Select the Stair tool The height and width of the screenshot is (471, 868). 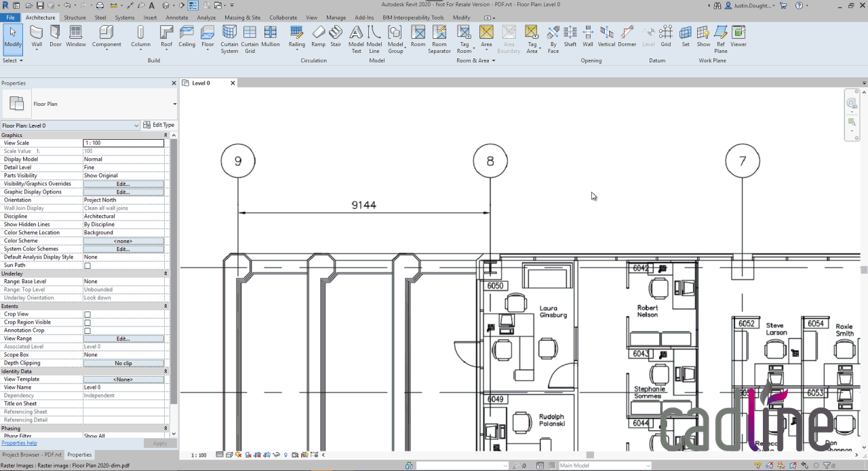pyautogui.click(x=336, y=36)
